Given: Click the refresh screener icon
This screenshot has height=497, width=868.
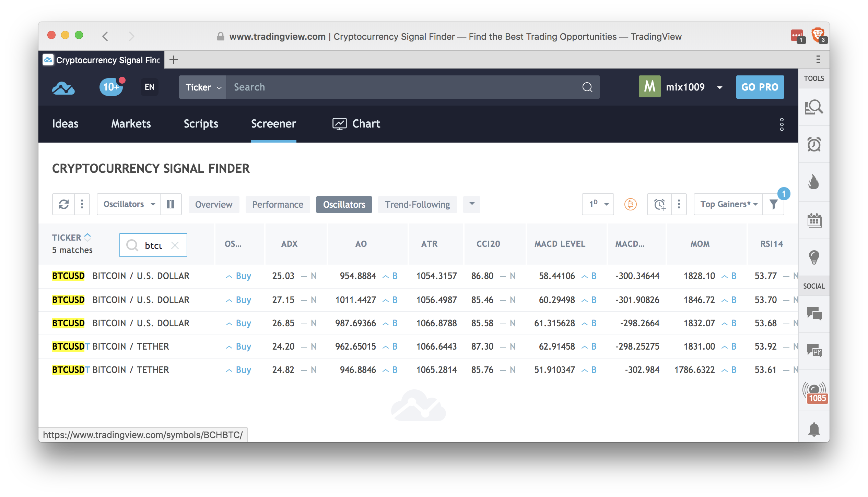Looking at the screenshot, I should 63,204.
